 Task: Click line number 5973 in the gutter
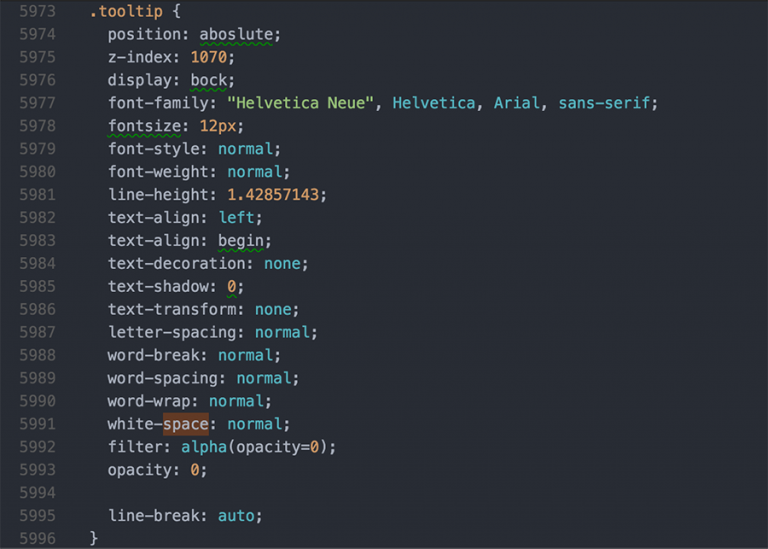tap(37, 12)
